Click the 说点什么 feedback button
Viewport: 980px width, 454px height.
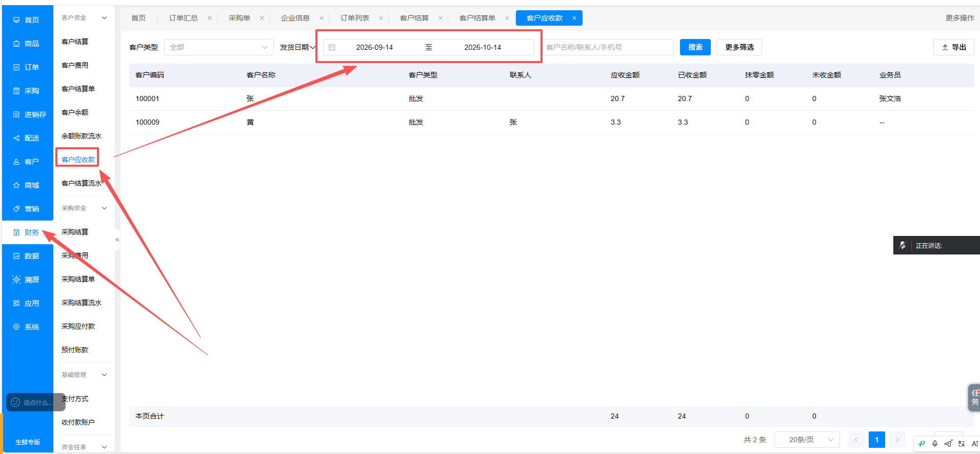coord(36,402)
